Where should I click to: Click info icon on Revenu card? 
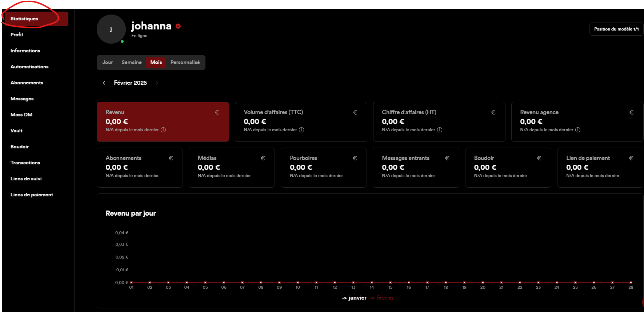163,130
